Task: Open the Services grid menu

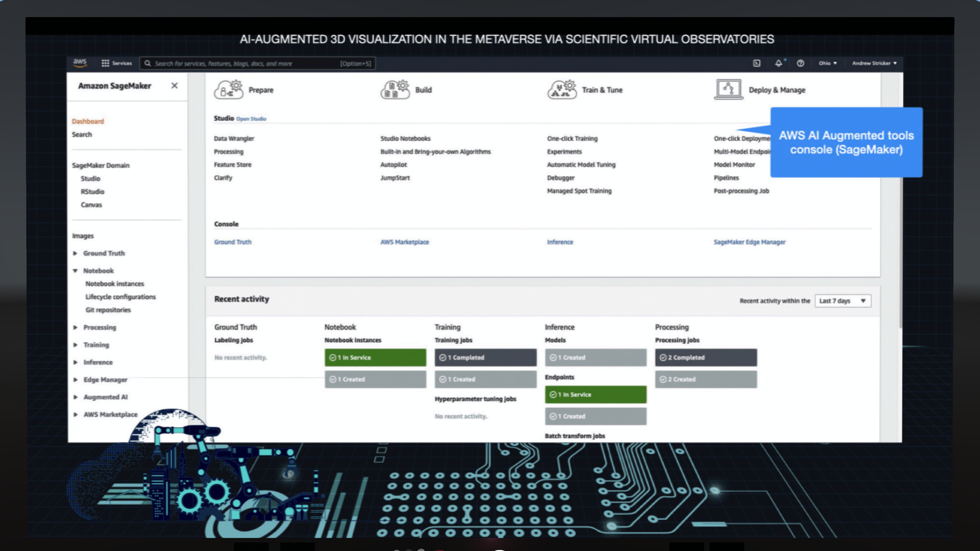Action: pos(105,63)
